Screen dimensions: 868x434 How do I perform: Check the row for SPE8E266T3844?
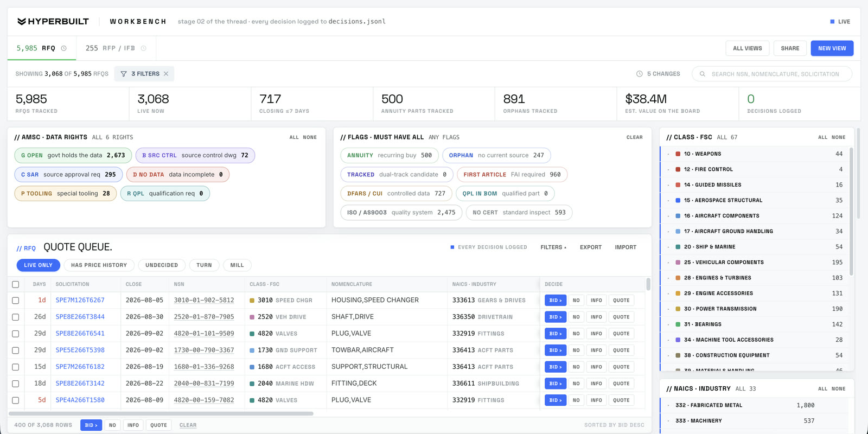pyautogui.click(x=15, y=317)
